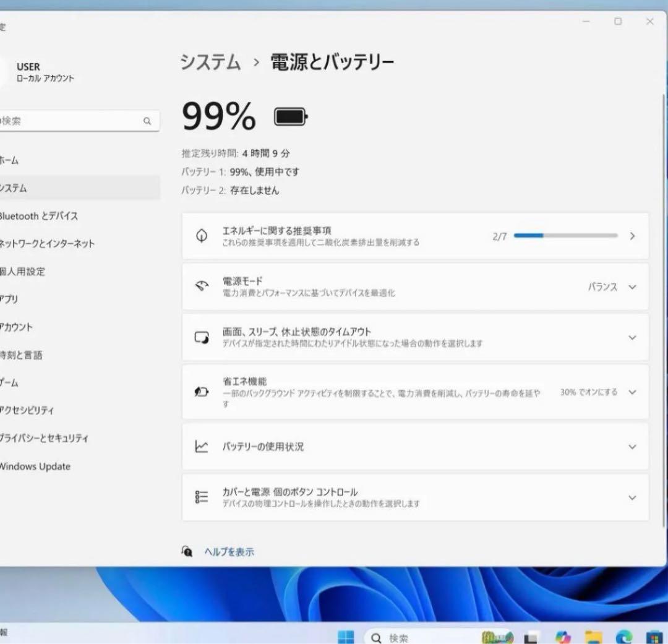This screenshot has height=644, width=668.
Task: Expand the 省エネ機能 section
Action: (x=632, y=392)
